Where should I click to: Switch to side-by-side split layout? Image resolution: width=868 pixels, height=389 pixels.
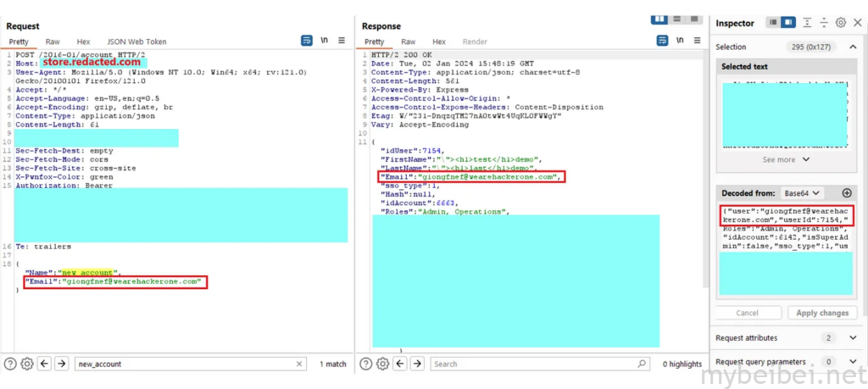[x=659, y=19]
